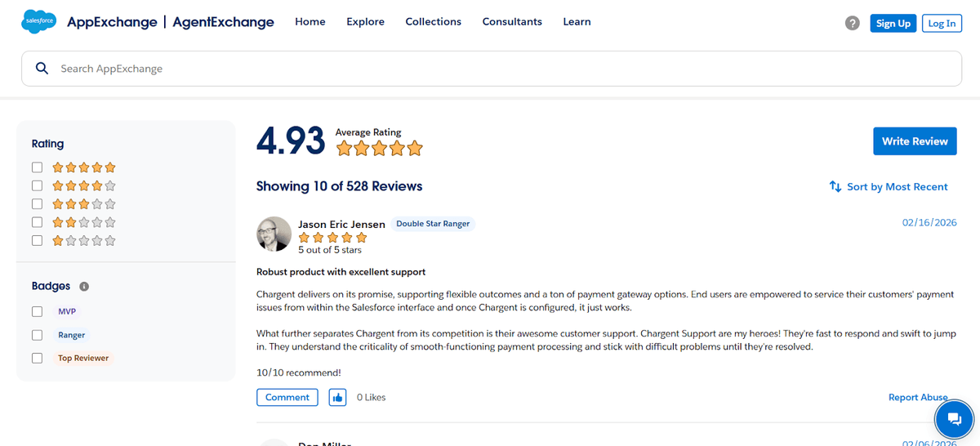This screenshot has width=980, height=446.
Task: Enable the MVP badge filter
Action: click(x=37, y=311)
